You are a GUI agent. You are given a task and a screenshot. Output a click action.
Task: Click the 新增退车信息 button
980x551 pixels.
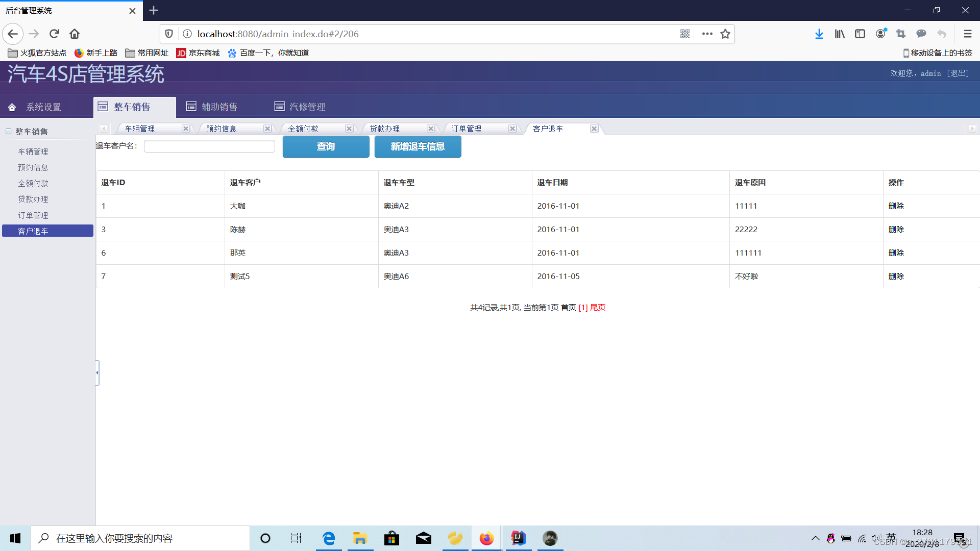point(418,147)
